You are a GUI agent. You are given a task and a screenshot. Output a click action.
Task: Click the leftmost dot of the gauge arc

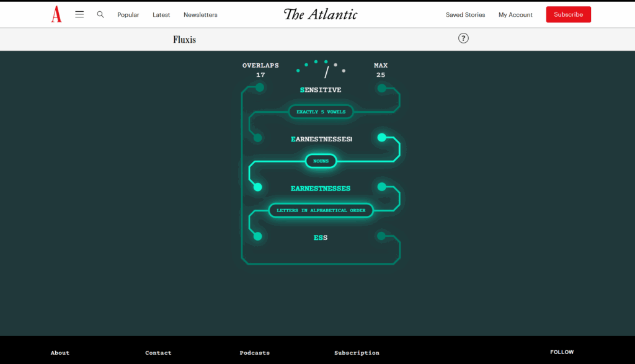[298, 71]
